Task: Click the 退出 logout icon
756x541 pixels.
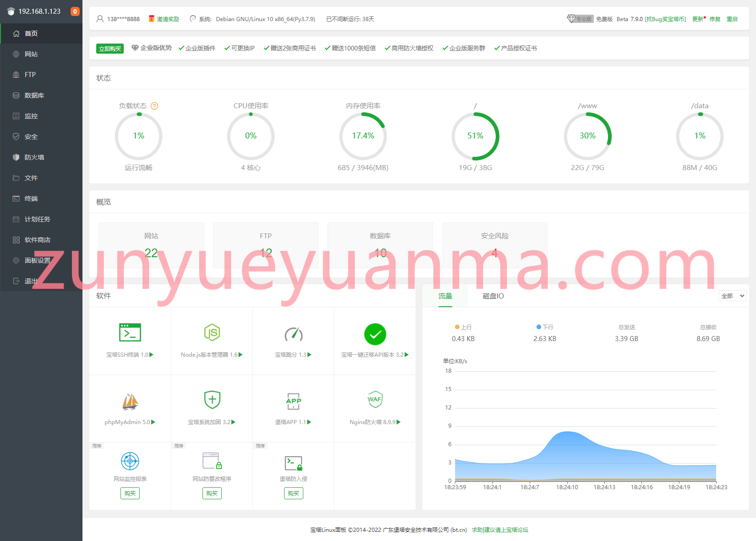Action: (x=16, y=281)
